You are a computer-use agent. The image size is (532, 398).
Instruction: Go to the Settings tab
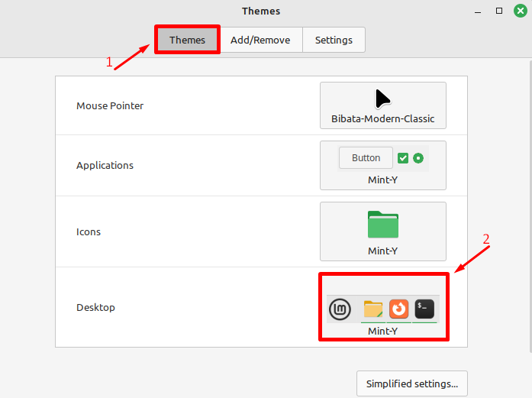point(334,40)
